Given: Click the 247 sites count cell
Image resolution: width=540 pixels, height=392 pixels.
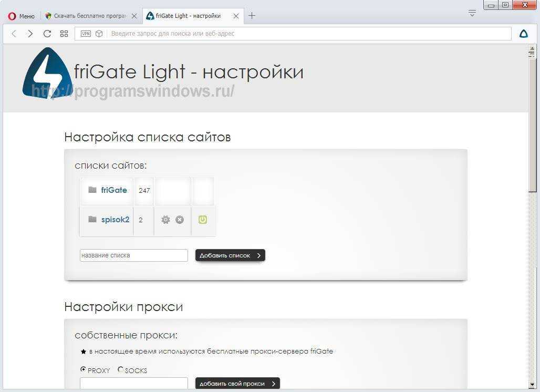Looking at the screenshot, I should [144, 191].
